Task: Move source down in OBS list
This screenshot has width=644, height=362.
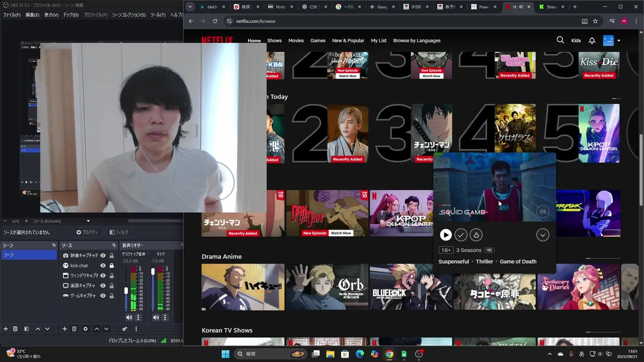Action: (x=106, y=329)
